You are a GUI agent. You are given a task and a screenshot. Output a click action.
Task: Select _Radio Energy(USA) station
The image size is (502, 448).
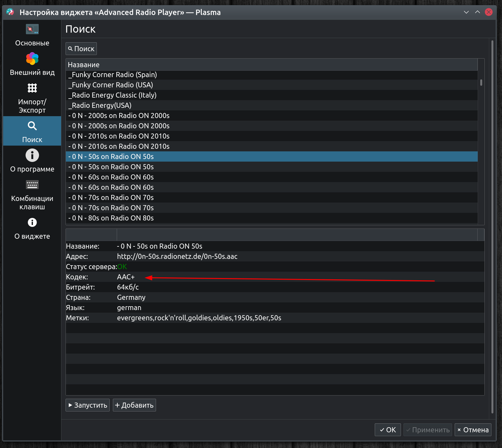click(271, 105)
